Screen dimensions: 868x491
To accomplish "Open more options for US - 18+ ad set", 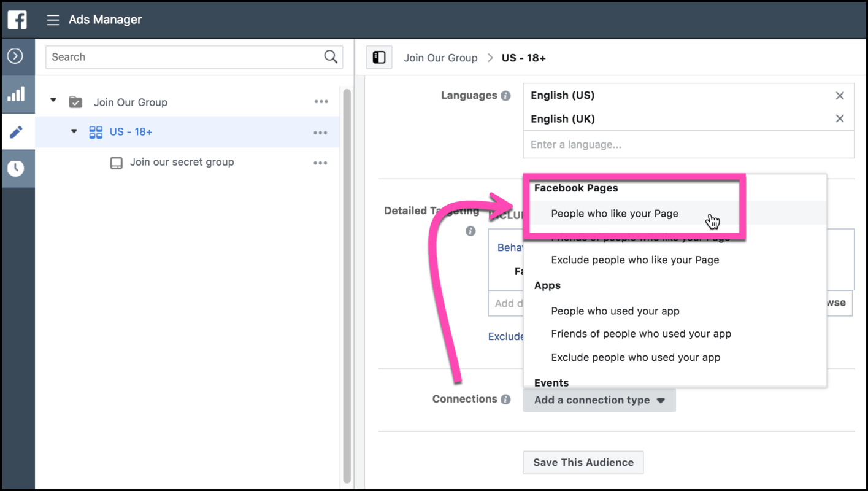I will 320,133.
